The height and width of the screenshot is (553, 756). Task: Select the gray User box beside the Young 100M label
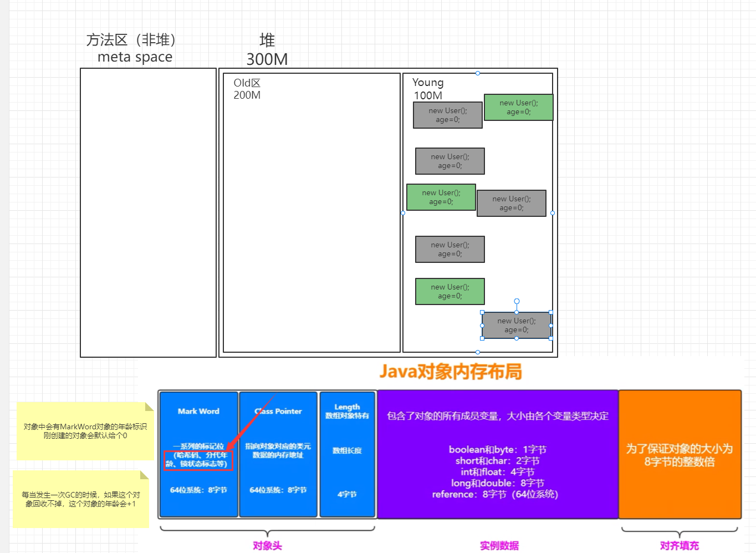pos(448,115)
